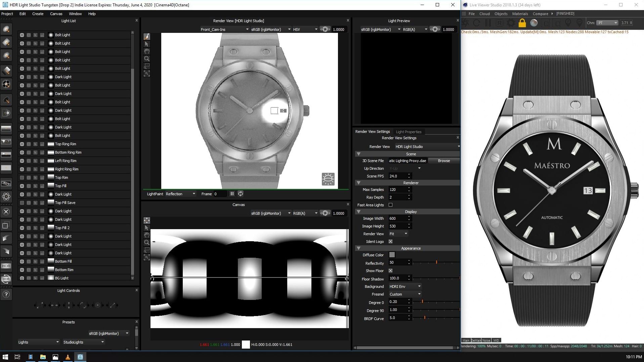
Task: Toggle on/off for Top Rim light
Action: click(x=22, y=177)
